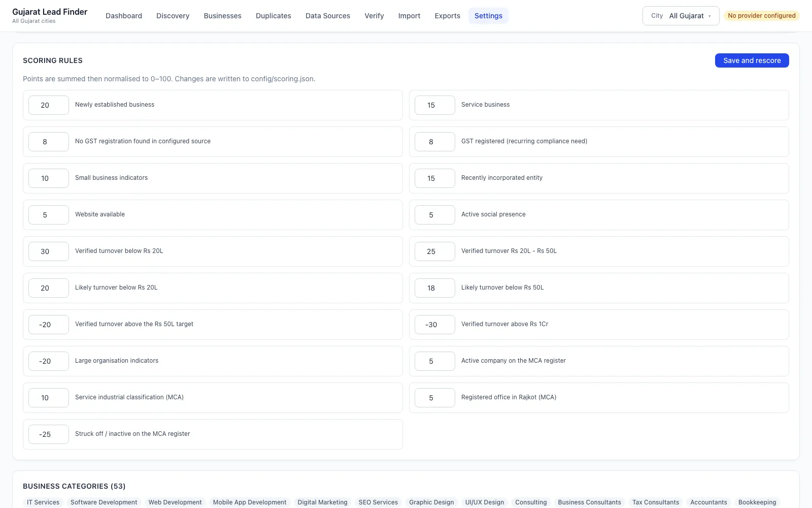Select the Graphic Design category chip

tap(431, 502)
